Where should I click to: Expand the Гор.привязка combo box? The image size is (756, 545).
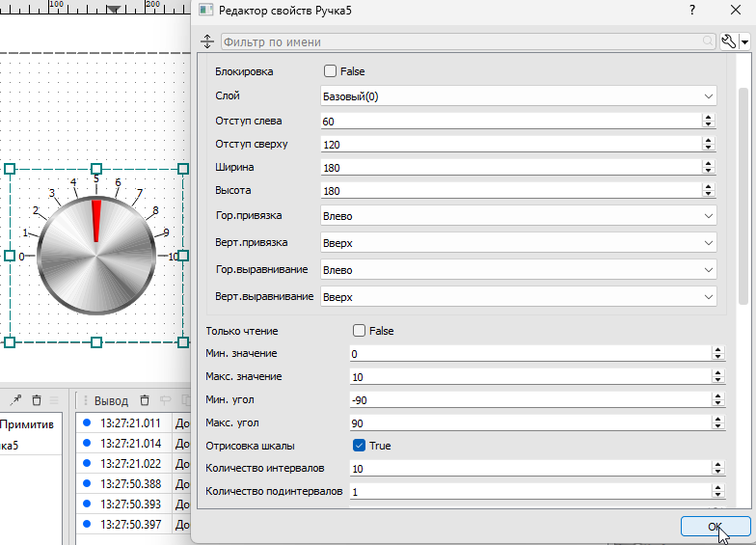pos(519,216)
